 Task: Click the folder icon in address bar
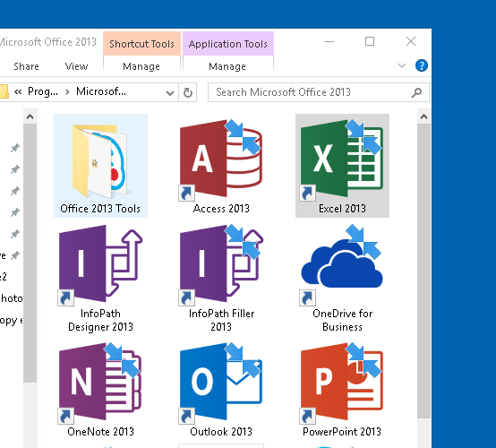coord(4,91)
